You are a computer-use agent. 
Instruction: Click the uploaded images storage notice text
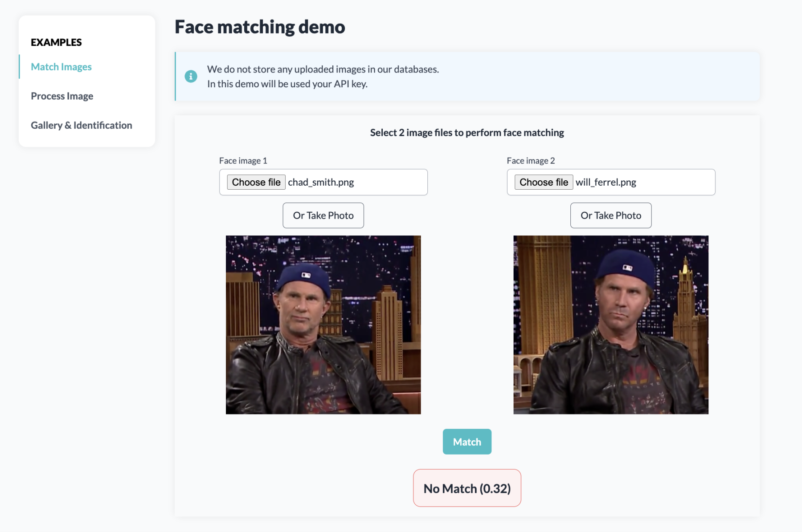click(x=323, y=69)
